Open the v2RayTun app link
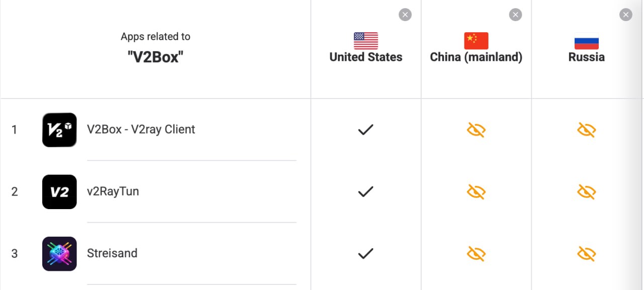 click(x=113, y=191)
